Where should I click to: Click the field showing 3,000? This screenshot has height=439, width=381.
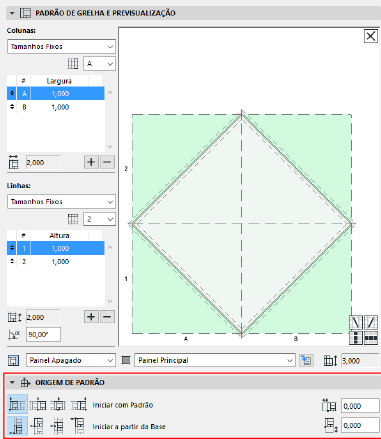(x=361, y=361)
